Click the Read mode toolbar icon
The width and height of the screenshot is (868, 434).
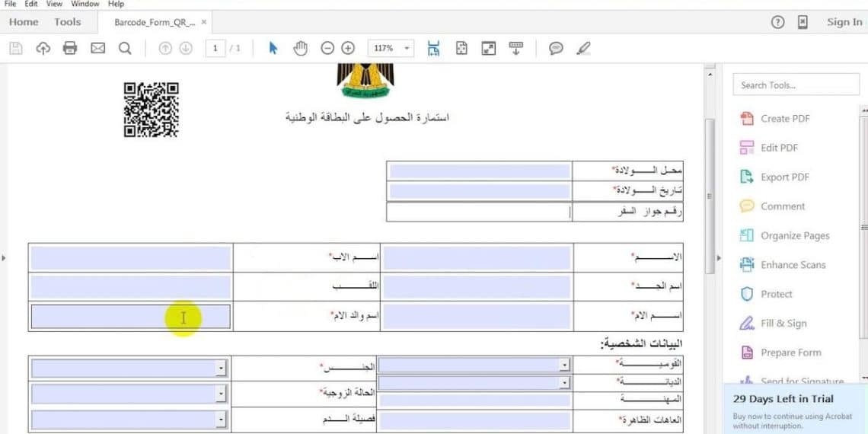(516, 48)
